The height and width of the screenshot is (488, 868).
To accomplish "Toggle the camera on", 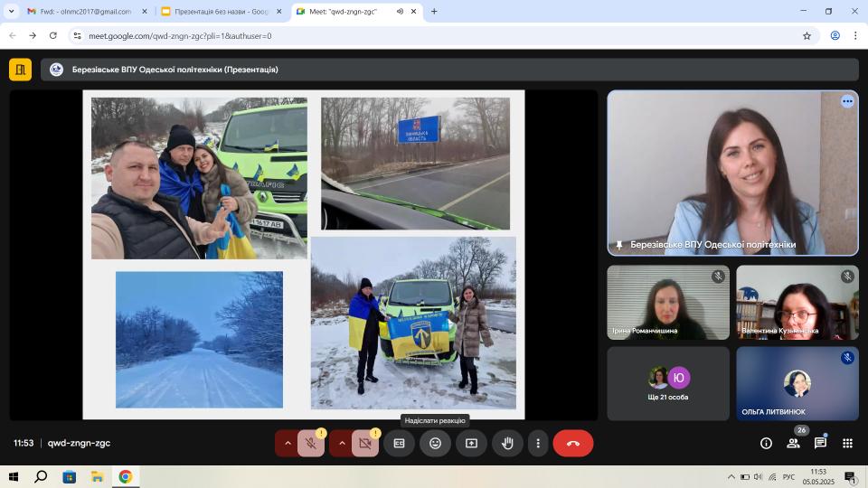I will tap(364, 444).
